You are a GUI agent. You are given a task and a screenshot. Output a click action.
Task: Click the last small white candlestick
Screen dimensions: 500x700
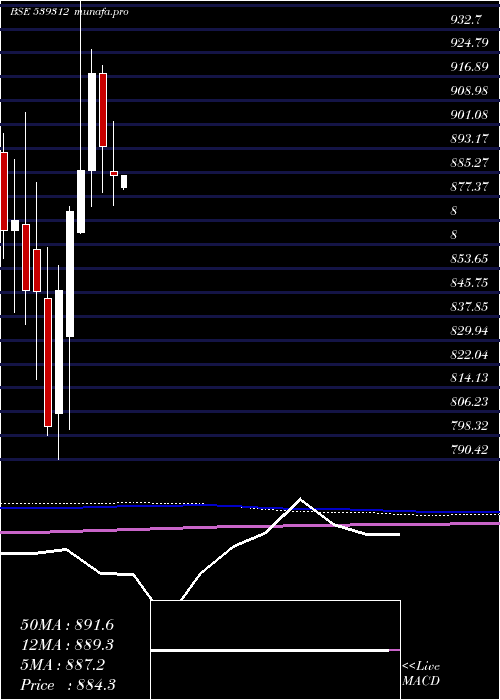click(124, 182)
